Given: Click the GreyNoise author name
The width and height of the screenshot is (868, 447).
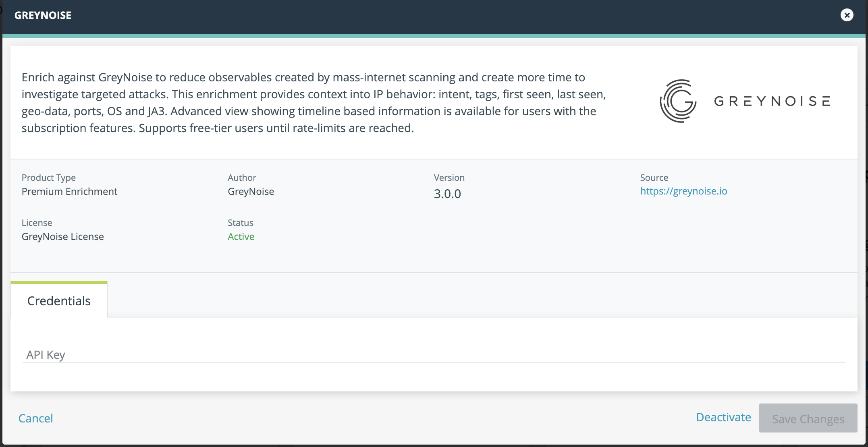Looking at the screenshot, I should (251, 191).
